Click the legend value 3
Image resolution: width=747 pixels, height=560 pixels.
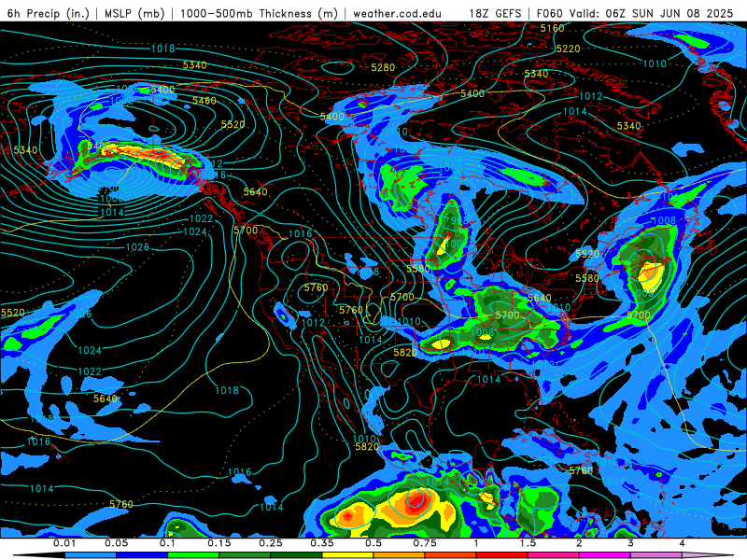pyautogui.click(x=630, y=543)
